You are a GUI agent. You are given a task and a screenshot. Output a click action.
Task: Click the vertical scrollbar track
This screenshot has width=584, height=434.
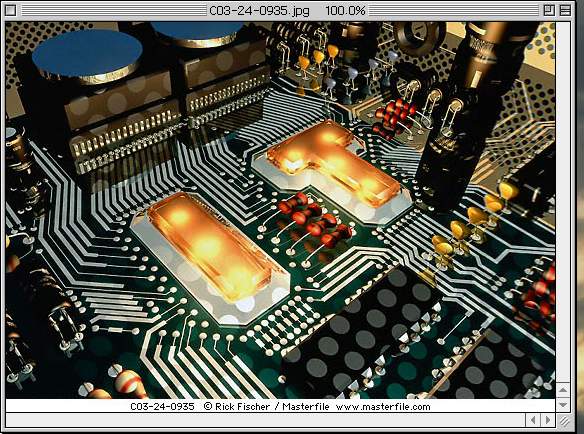click(563, 202)
